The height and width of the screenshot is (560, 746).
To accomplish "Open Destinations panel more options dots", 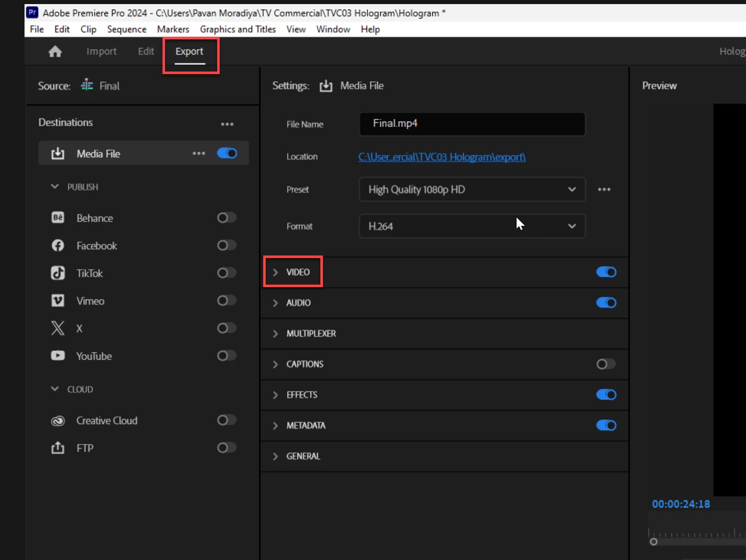I will [227, 124].
